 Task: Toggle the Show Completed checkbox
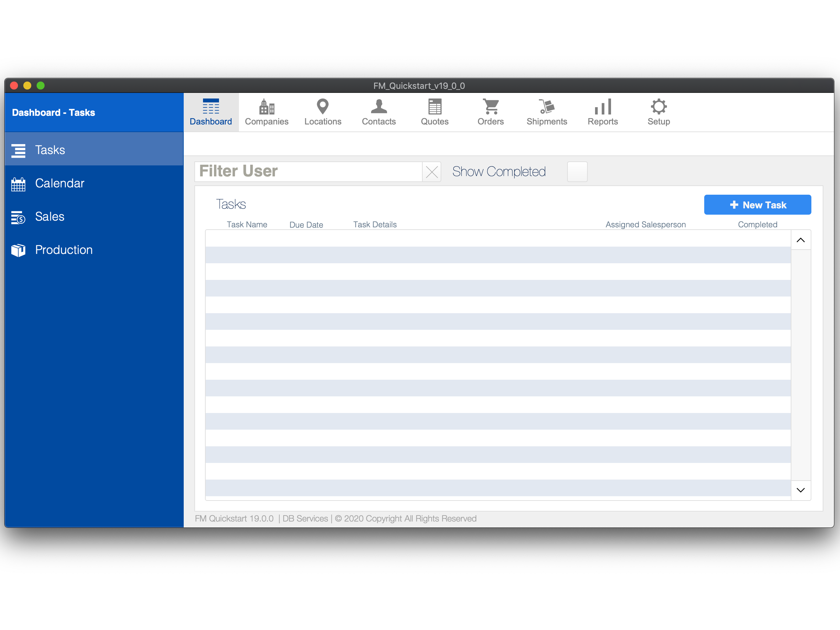tap(577, 172)
